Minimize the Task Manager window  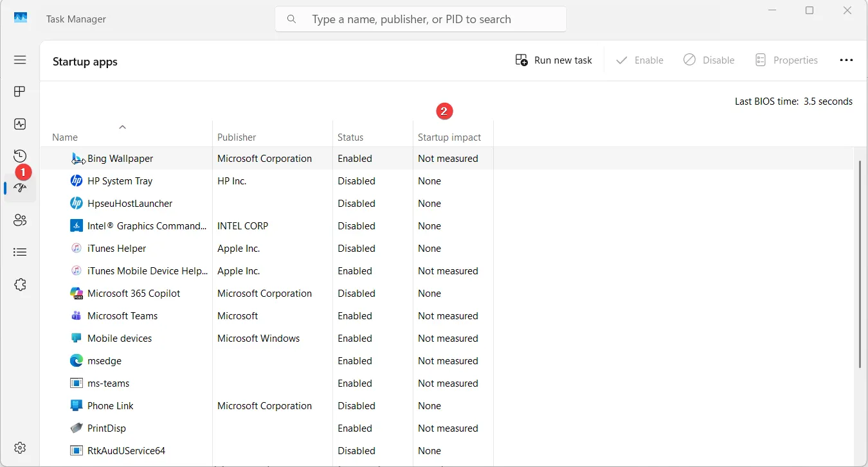[772, 10]
